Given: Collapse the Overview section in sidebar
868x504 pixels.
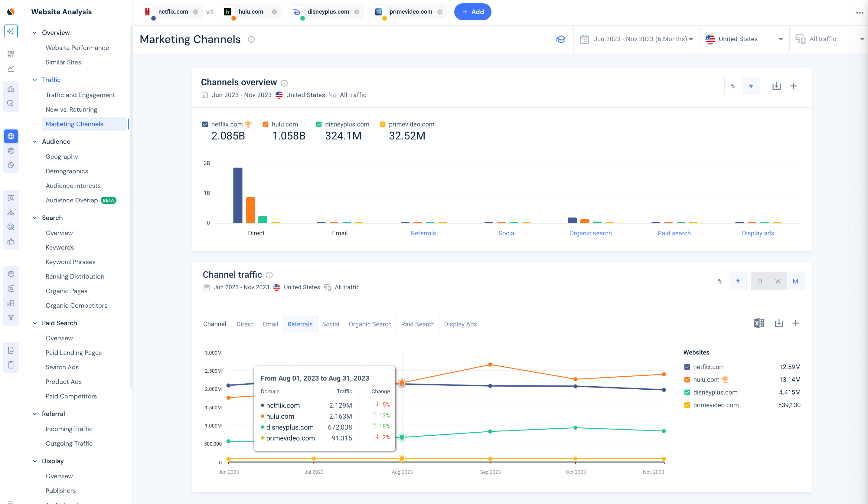Looking at the screenshot, I should click(35, 33).
